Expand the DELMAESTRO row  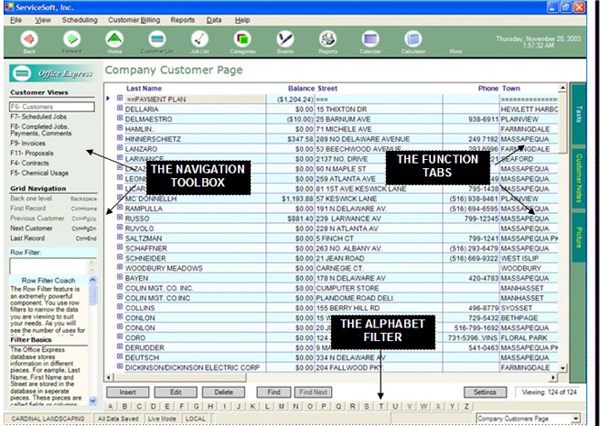120,118
